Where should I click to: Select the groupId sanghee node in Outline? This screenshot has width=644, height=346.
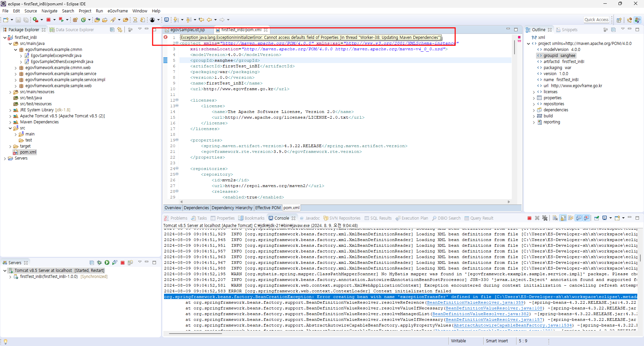pos(556,55)
